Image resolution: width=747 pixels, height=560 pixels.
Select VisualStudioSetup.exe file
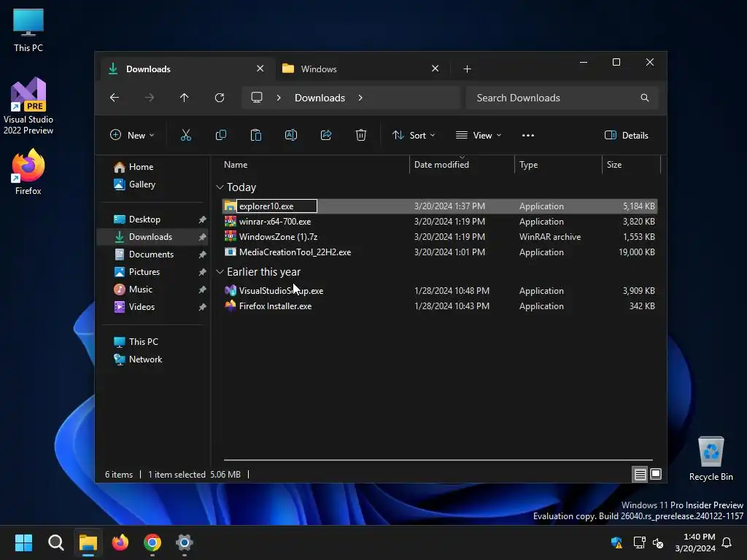pyautogui.click(x=439, y=291)
